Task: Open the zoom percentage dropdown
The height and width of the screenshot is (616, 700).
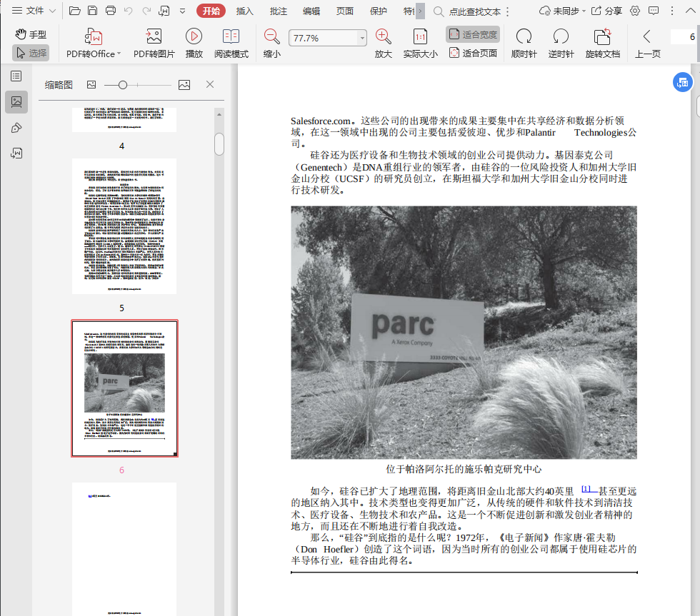Action: tap(362, 38)
